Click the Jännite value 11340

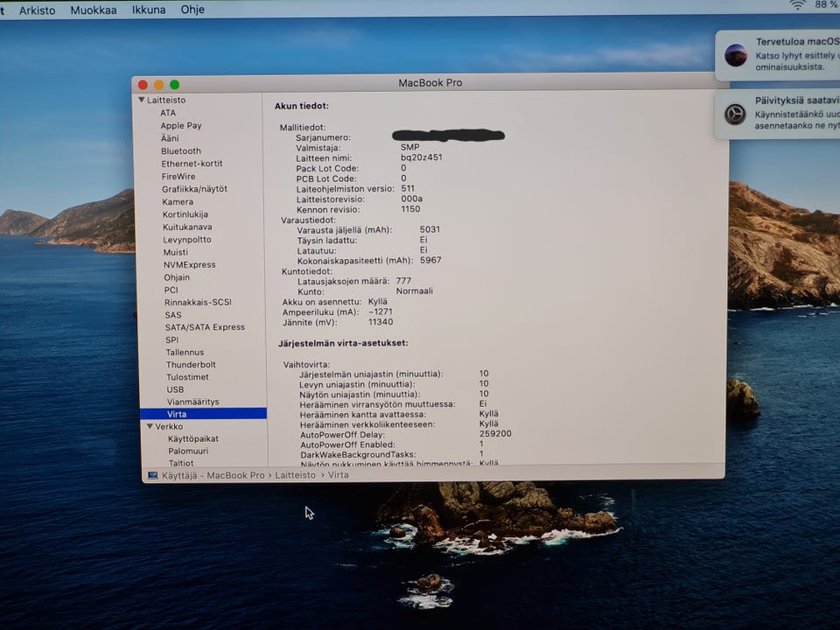point(381,322)
